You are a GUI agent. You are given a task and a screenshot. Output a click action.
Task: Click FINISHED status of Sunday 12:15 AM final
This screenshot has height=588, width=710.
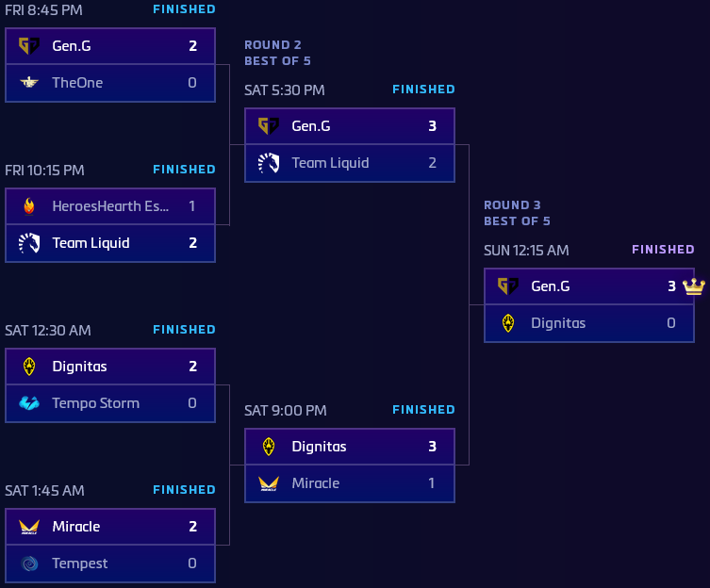pyautogui.click(x=663, y=250)
